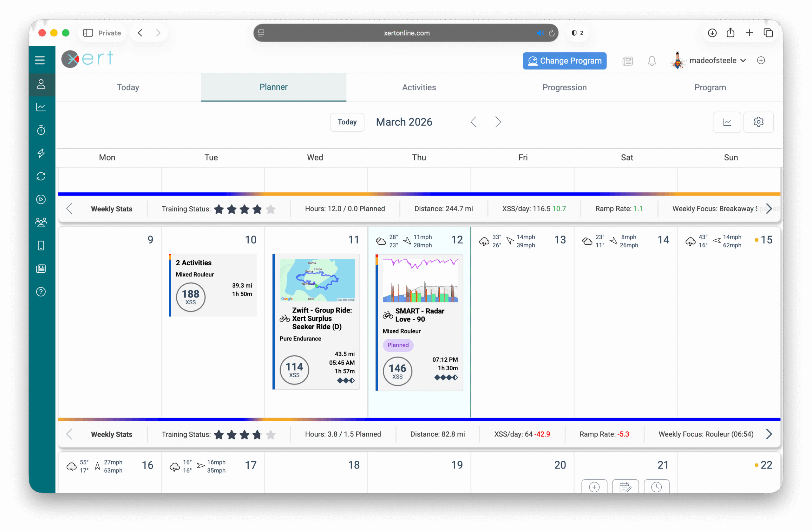812x531 pixels.
Task: Expand the madeofsteele user dropdown
Action: (717, 60)
